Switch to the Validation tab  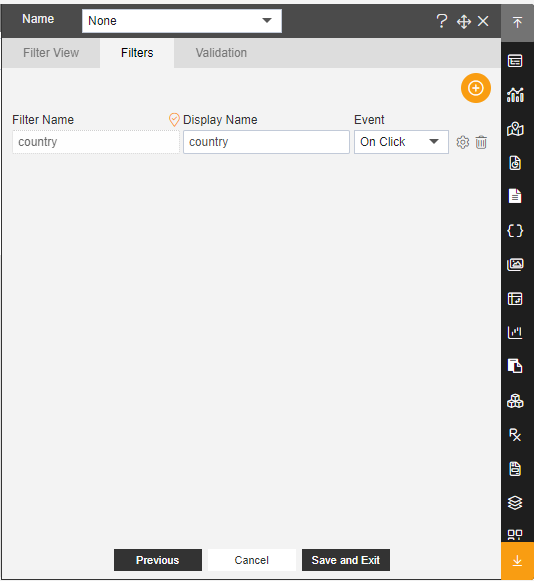click(221, 53)
